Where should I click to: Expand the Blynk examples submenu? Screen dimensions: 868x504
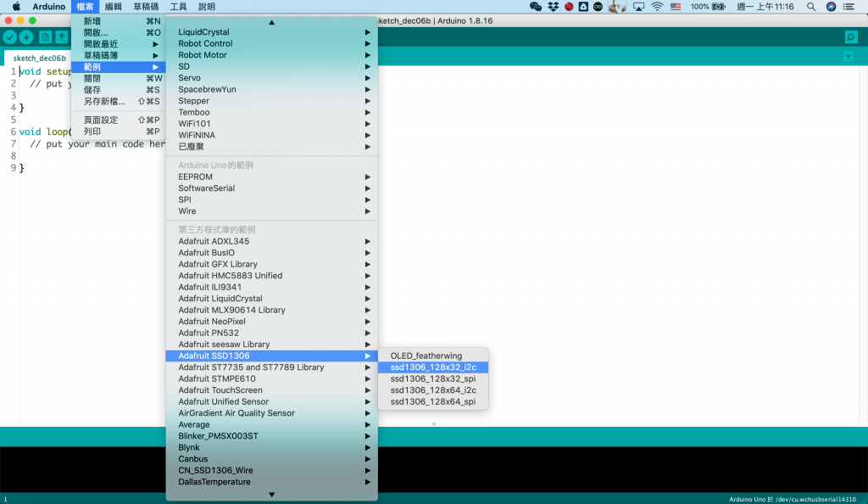tap(272, 447)
